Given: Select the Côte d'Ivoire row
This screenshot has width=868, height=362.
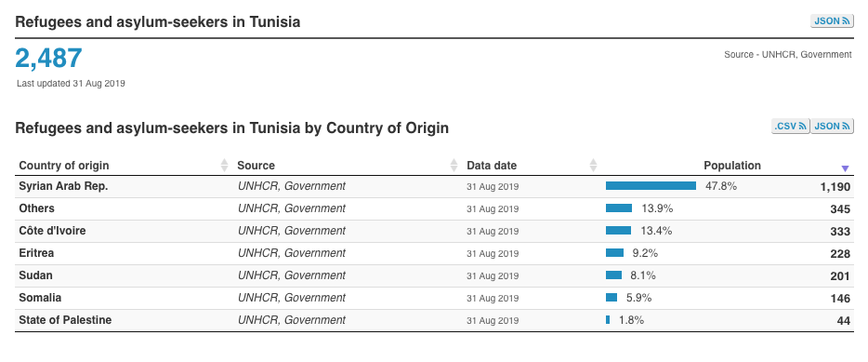Looking at the screenshot, I should click(x=434, y=231).
